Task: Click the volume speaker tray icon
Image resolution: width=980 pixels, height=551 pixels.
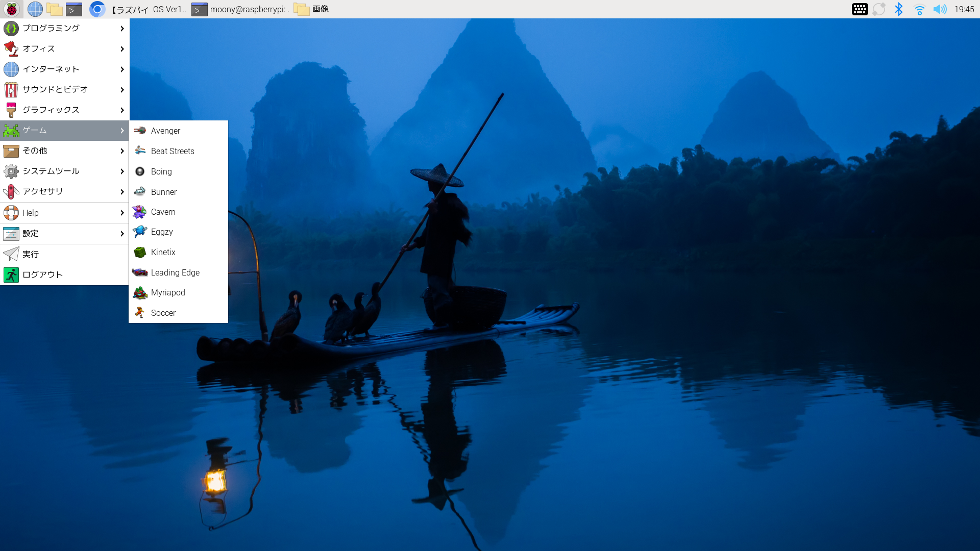Action: [940, 9]
